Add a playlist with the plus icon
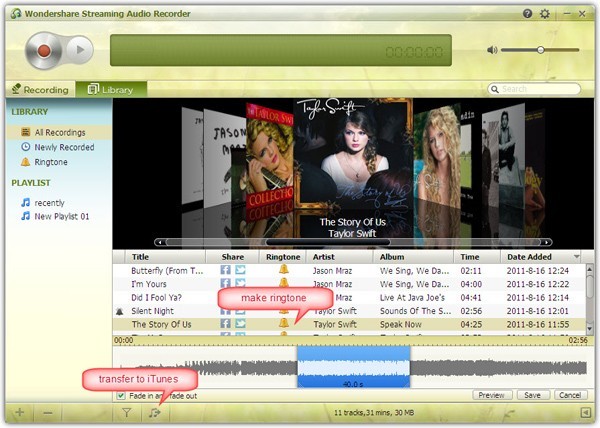The width and height of the screenshot is (600, 428). pos(19,412)
